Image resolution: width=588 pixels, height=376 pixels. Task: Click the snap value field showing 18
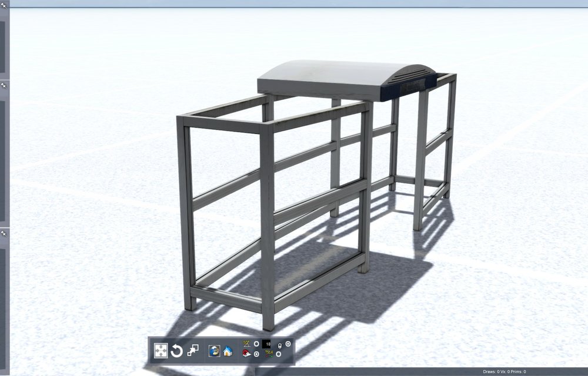[x=266, y=344]
